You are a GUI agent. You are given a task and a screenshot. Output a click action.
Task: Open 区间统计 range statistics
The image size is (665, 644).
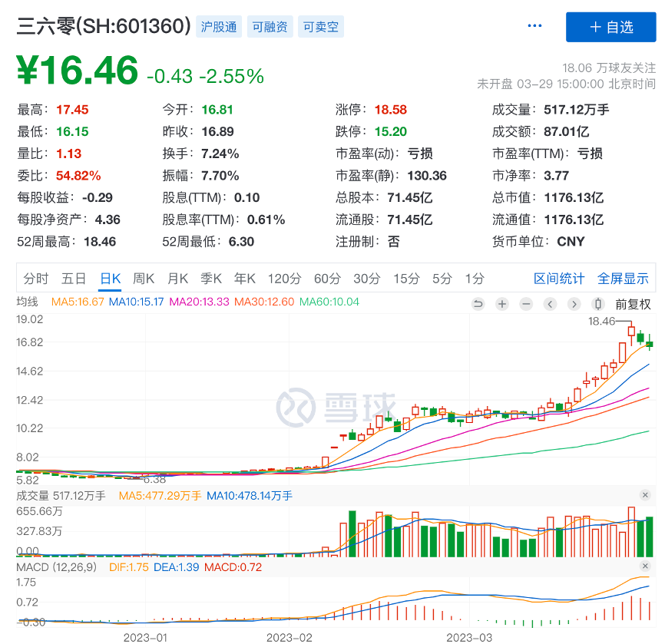[x=558, y=279]
